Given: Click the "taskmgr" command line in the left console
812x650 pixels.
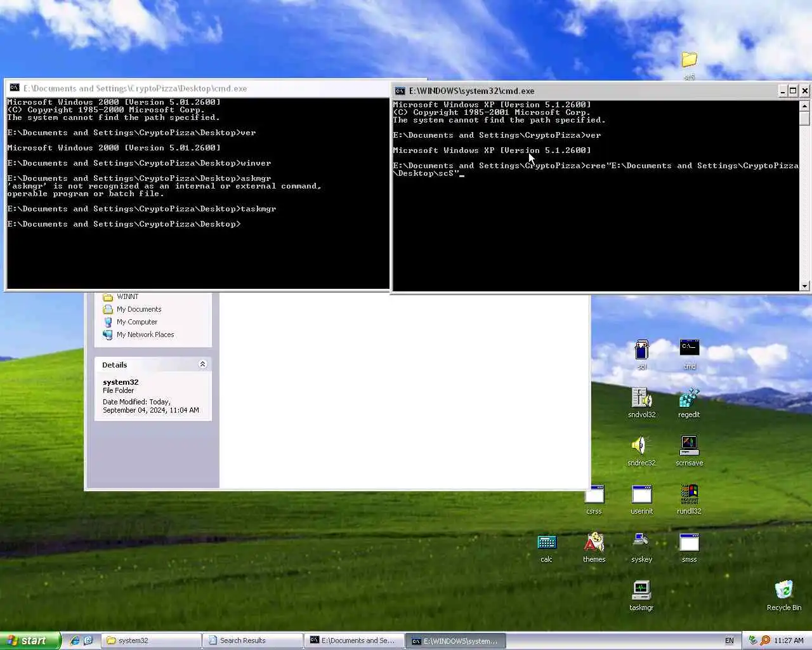Looking at the screenshot, I should pos(142,209).
